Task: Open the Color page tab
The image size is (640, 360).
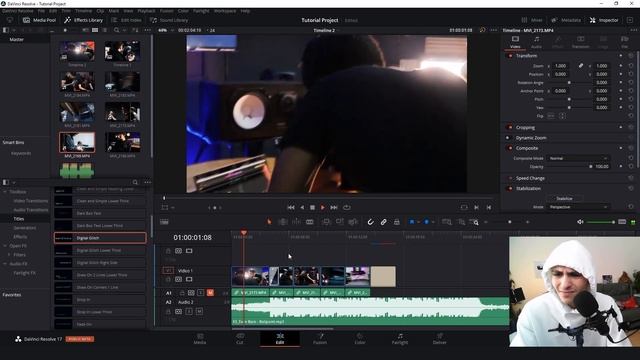Action: 360,338
